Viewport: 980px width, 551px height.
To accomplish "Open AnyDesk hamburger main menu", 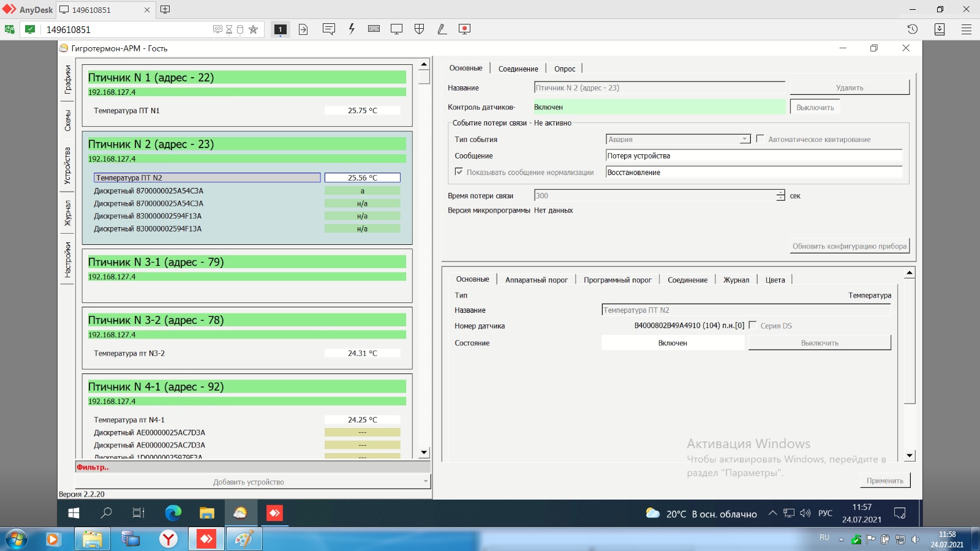I will (x=967, y=29).
